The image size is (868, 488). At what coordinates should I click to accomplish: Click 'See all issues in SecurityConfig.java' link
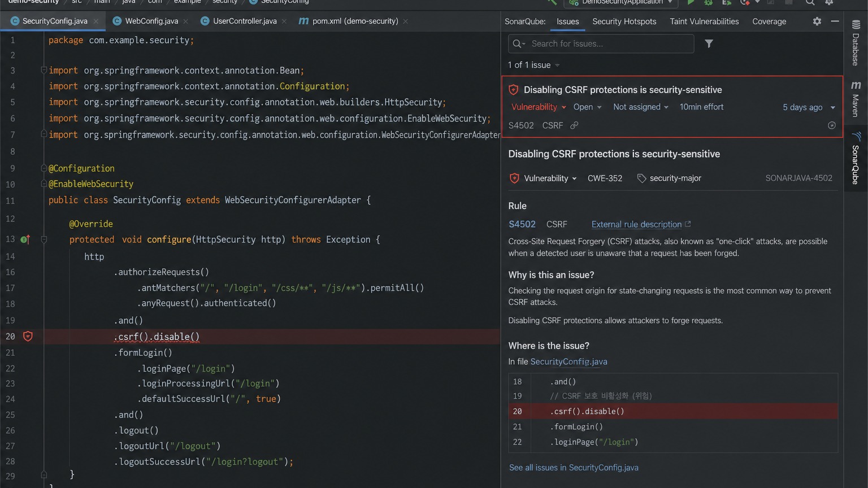574,468
